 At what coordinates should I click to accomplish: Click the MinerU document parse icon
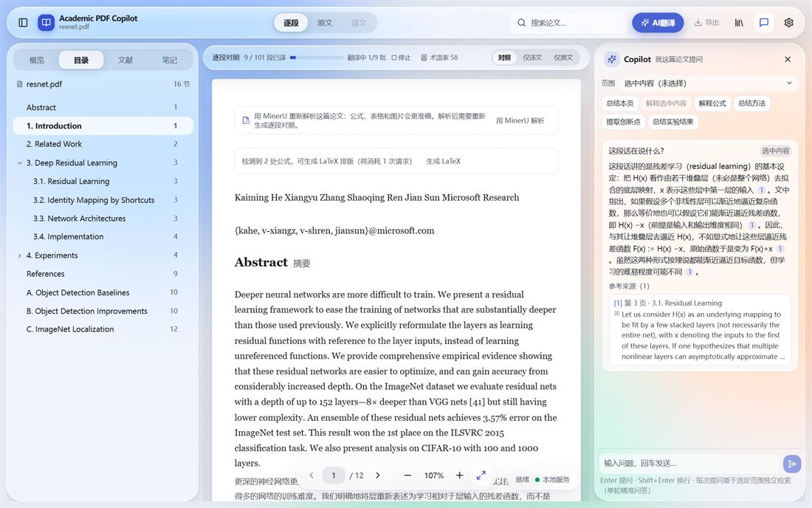[246, 120]
